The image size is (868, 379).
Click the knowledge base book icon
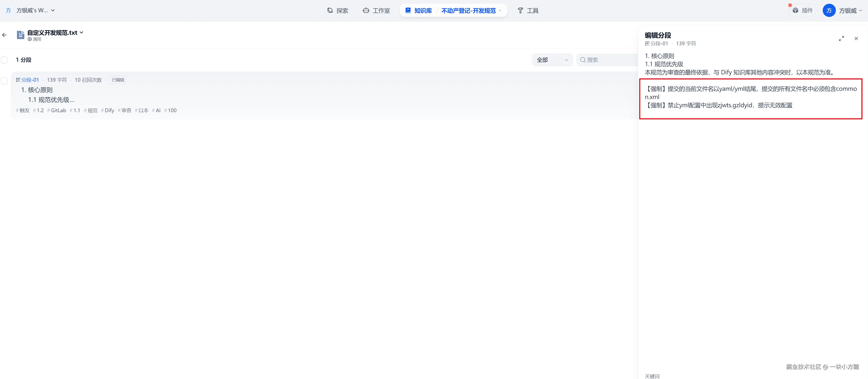tap(408, 11)
